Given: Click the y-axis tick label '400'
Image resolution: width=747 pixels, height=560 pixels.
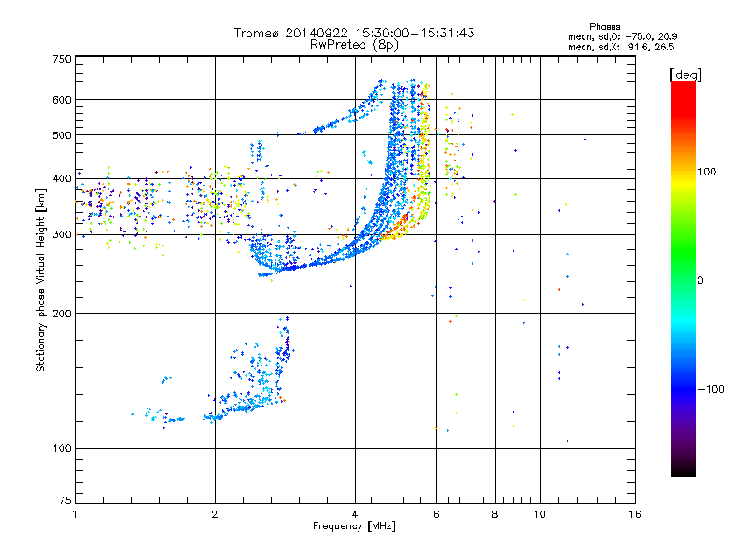Looking at the screenshot, I should coord(63,179).
